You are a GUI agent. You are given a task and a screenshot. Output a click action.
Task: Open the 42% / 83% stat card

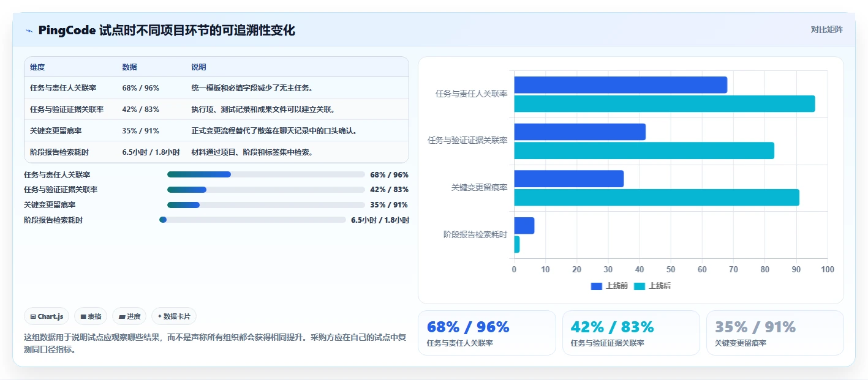pyautogui.click(x=631, y=333)
